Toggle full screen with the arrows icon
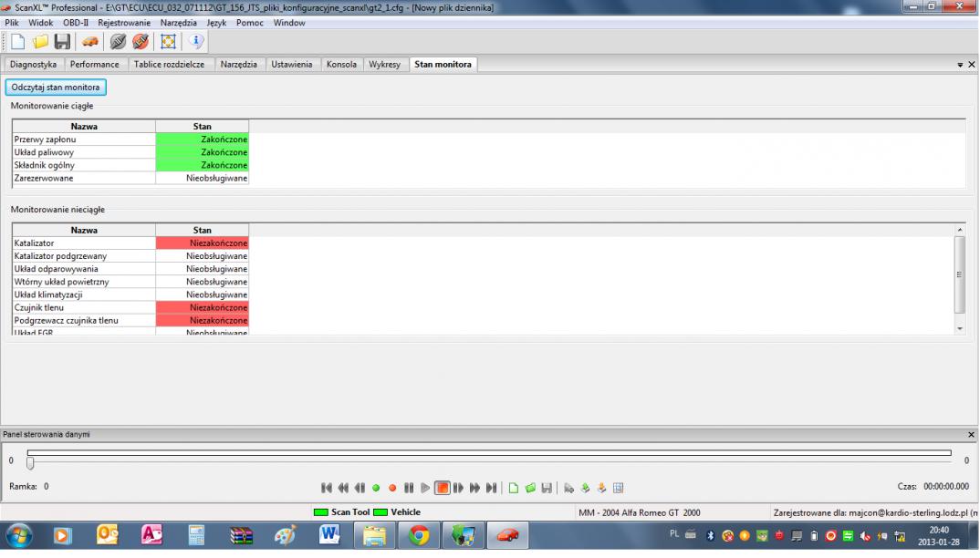The image size is (980, 558). (168, 42)
